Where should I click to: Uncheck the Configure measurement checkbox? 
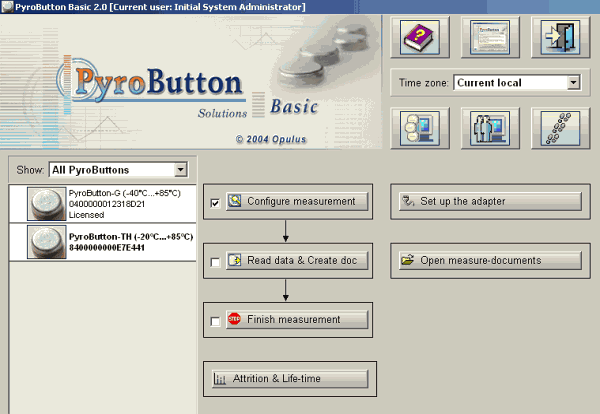tap(215, 203)
